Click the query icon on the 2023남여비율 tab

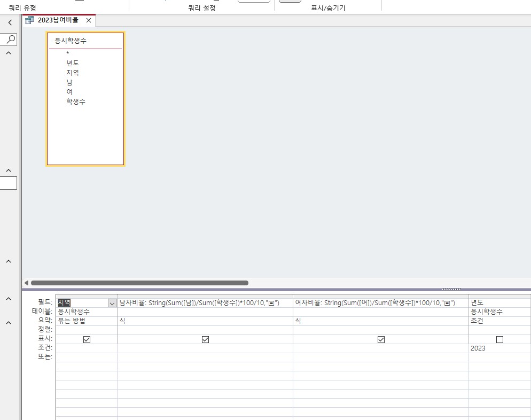pos(29,20)
